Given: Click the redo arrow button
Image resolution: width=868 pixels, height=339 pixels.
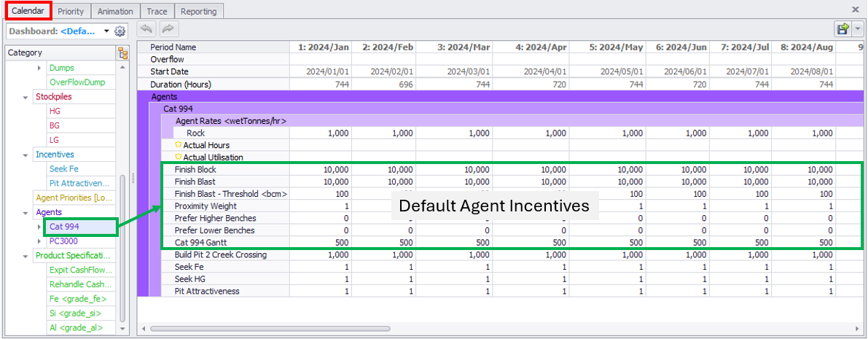Looking at the screenshot, I should [x=168, y=29].
